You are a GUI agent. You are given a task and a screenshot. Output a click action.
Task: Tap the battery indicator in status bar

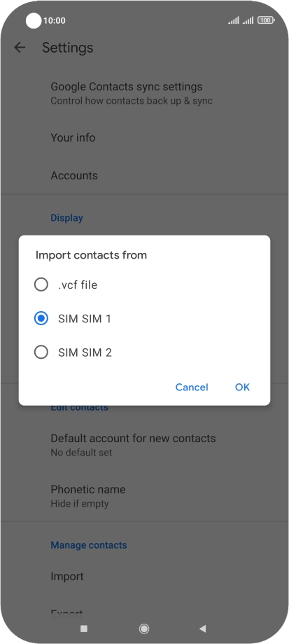(266, 20)
